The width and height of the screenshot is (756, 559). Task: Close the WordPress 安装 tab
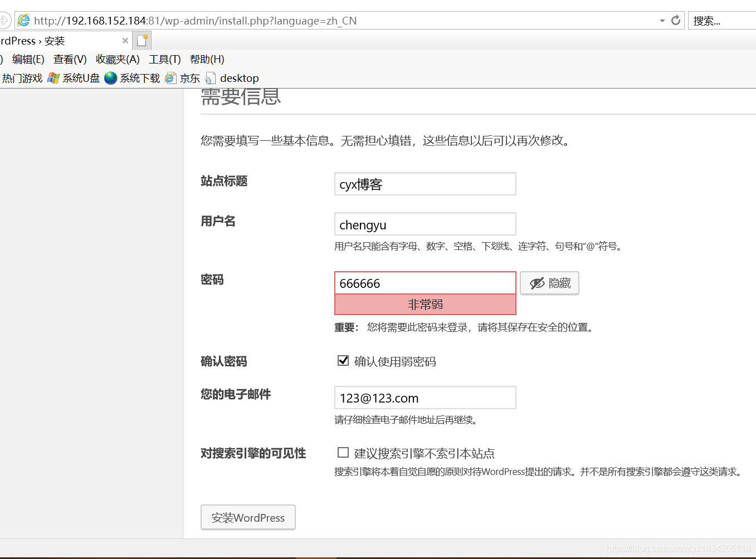tap(125, 41)
